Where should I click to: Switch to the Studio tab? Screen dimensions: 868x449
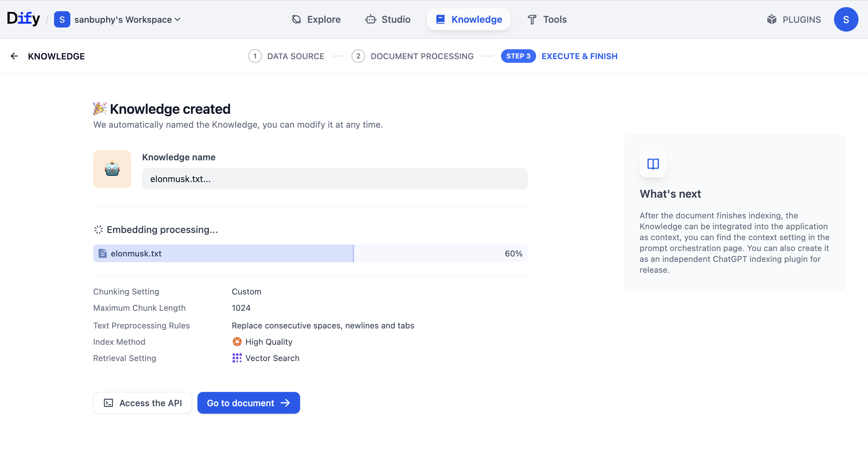(388, 19)
